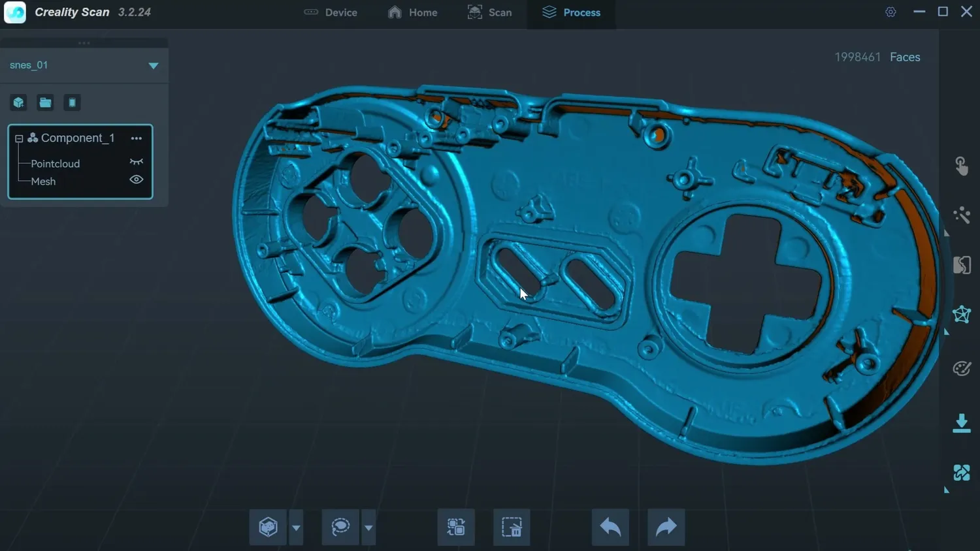Open the merge alignment tool icon
This screenshot has height=551, width=980.
coord(962,473)
